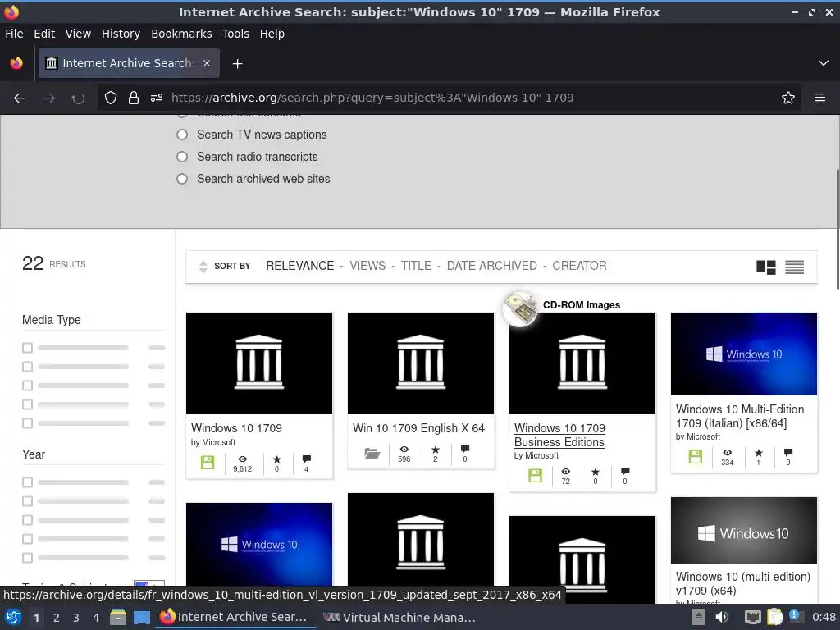840x630 pixels.
Task: Open the file manager taskbar icon
Action: point(118,617)
